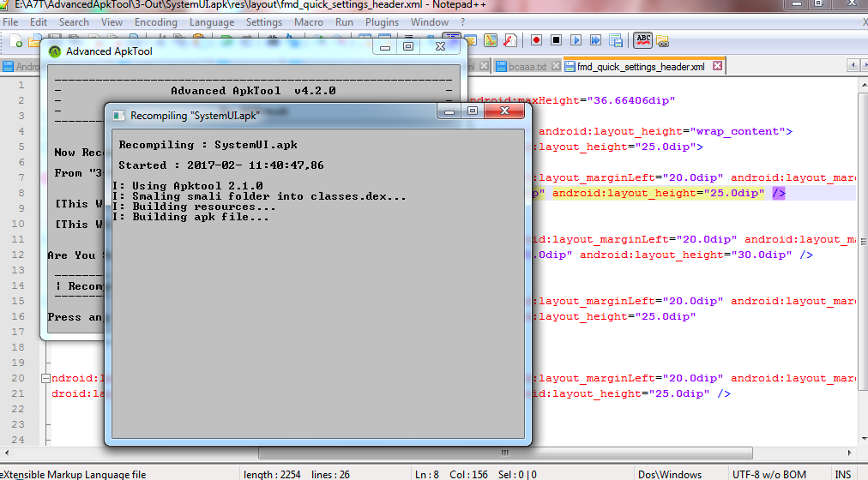Viewport: 868px width, 480px height.
Task: Click 'Recompiling : SystemUI.apk' console line
Action: coord(208,146)
